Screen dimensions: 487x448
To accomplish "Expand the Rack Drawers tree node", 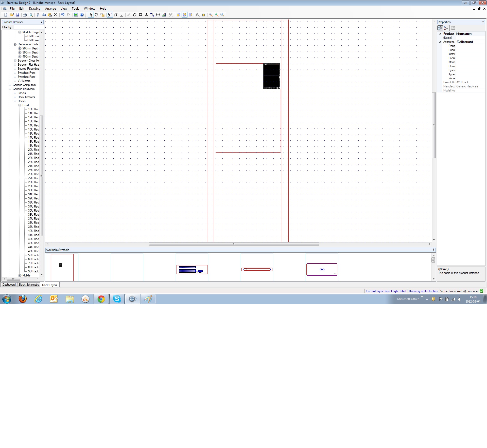I will [15, 97].
